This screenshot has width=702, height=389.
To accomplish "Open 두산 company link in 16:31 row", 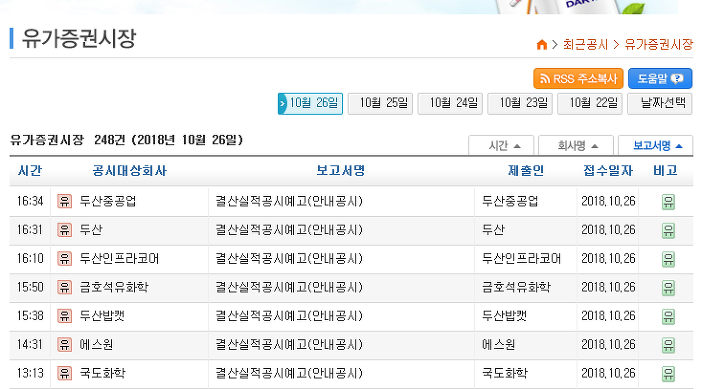I will click(x=91, y=230).
